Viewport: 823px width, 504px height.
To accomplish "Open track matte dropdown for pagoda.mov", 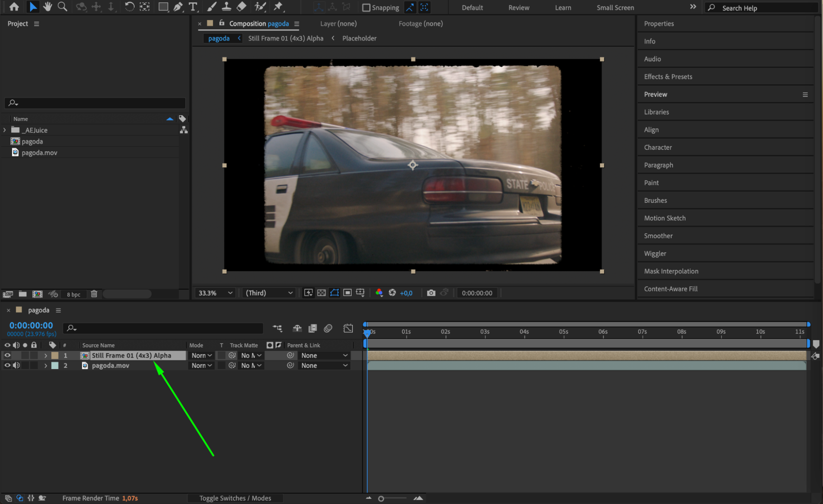I will click(251, 365).
